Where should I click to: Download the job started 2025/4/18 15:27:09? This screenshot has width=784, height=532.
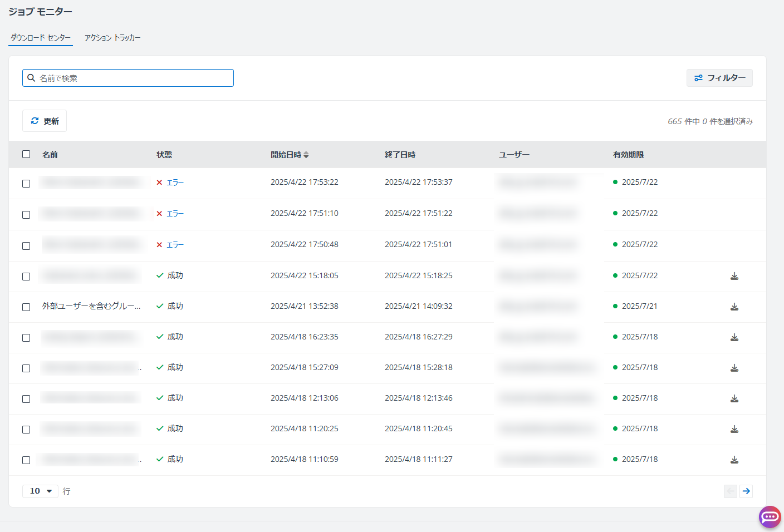(734, 368)
